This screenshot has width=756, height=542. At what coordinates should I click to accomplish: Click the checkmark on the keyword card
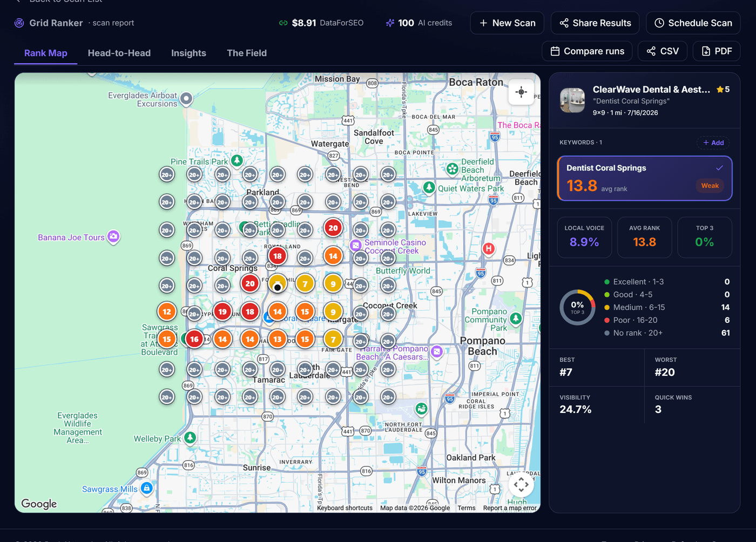719,168
